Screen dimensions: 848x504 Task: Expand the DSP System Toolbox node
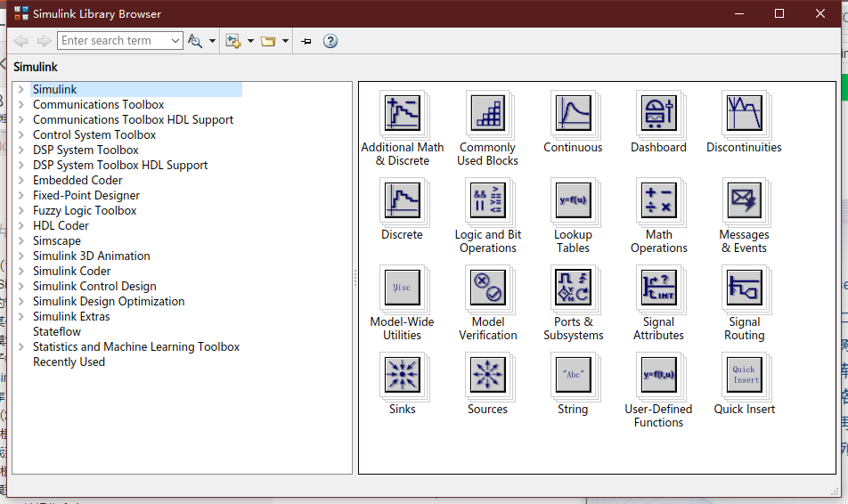point(21,150)
